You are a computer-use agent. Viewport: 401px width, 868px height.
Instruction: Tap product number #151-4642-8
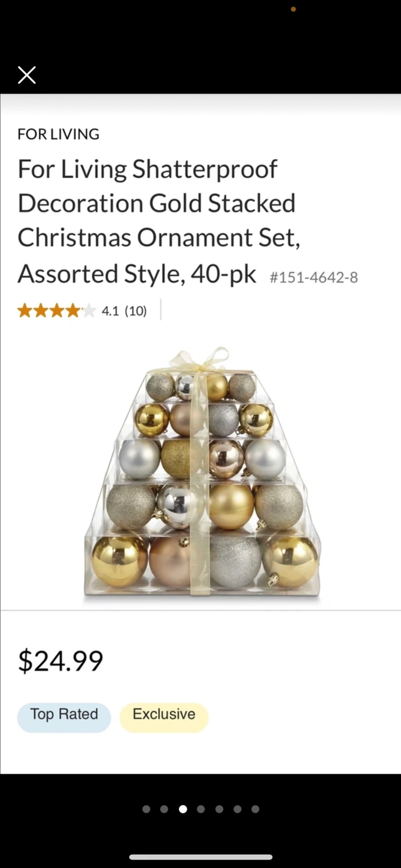pyautogui.click(x=314, y=277)
